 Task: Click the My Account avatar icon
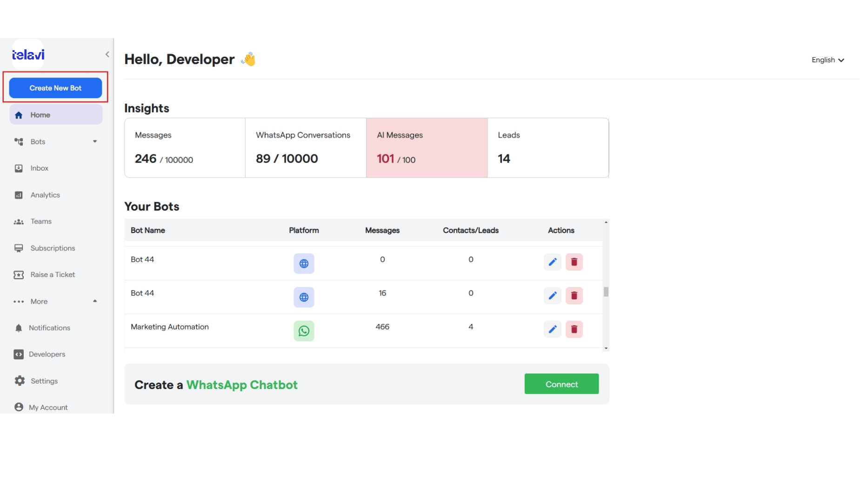pos(19,407)
